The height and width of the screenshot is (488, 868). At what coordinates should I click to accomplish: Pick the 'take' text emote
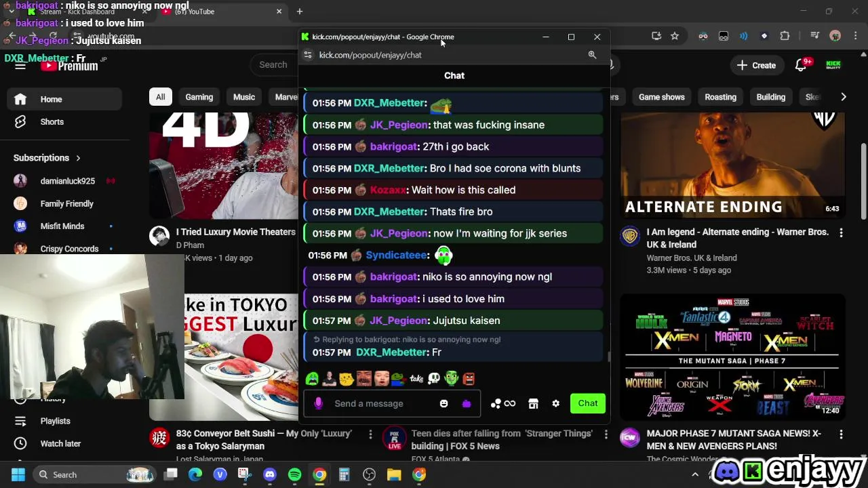tap(416, 378)
